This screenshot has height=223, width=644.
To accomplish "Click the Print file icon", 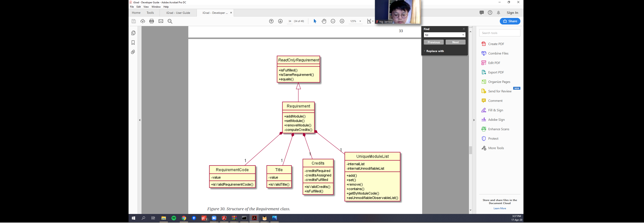I will coord(152,21).
